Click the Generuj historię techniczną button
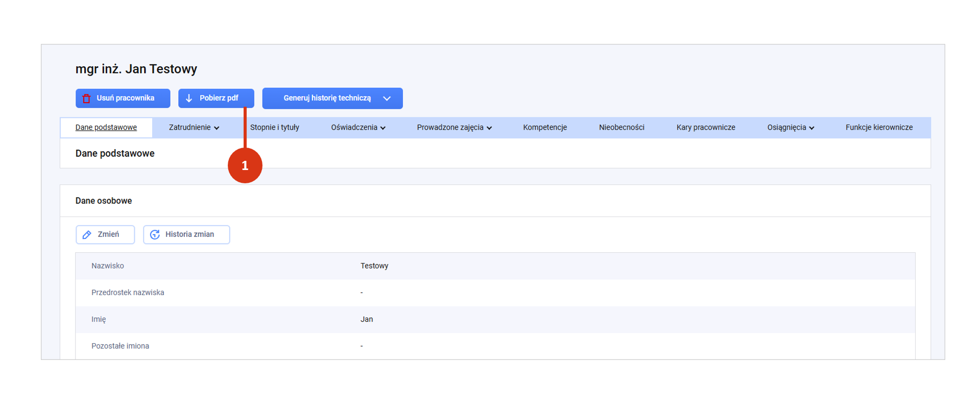 tap(332, 98)
